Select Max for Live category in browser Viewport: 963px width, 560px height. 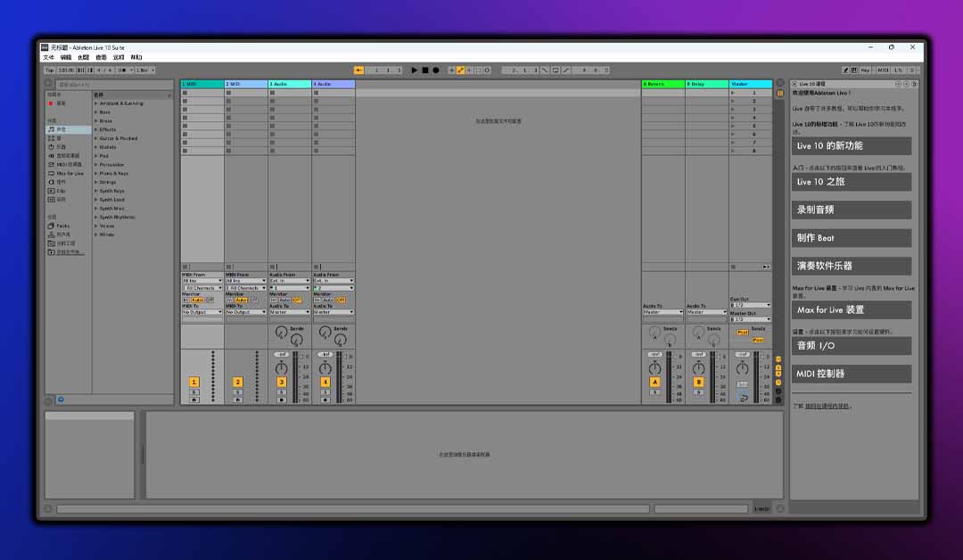70,173
